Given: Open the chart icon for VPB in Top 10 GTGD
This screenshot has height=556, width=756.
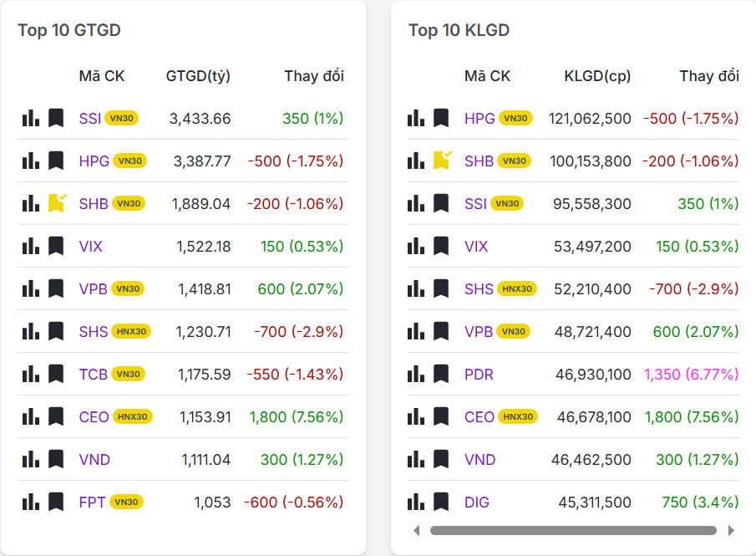Looking at the screenshot, I should pyautogui.click(x=31, y=288).
